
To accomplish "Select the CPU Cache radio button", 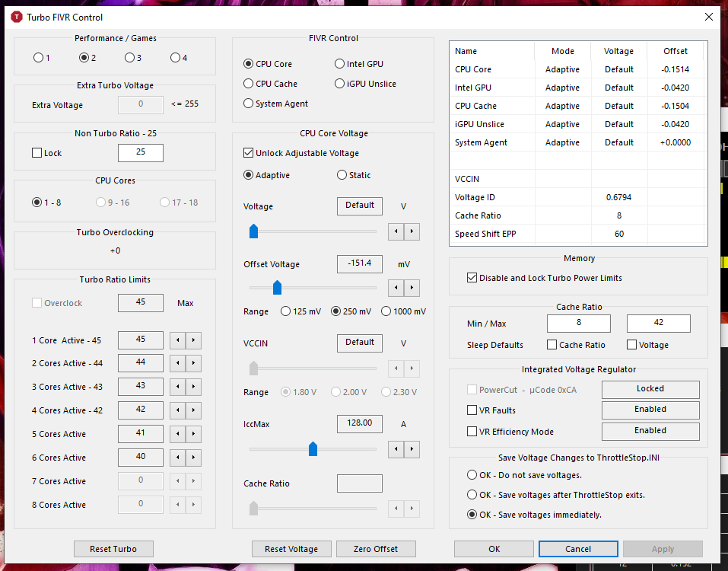I will (249, 84).
